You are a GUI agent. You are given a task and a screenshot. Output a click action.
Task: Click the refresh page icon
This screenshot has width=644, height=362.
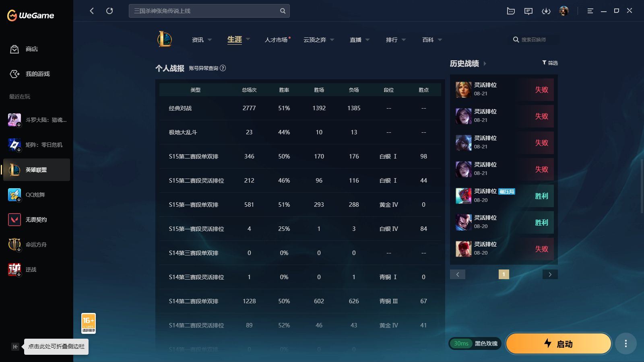click(x=109, y=11)
